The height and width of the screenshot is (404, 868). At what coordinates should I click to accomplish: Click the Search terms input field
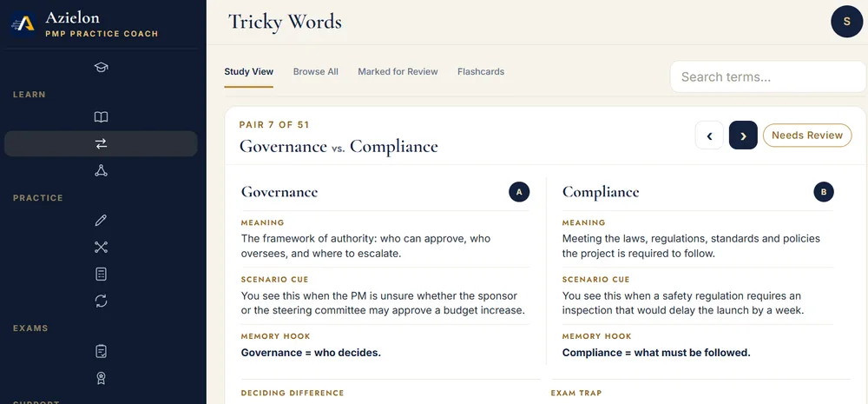768,76
